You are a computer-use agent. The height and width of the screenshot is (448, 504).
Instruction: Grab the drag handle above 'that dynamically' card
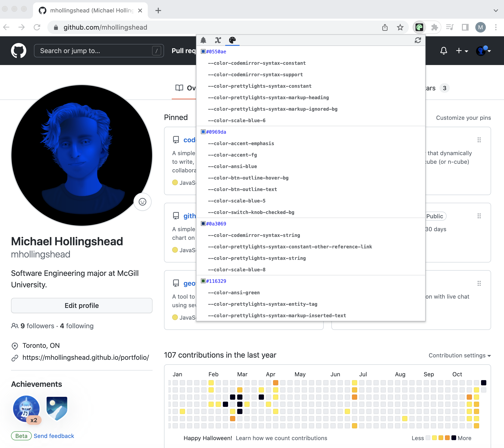(479, 140)
